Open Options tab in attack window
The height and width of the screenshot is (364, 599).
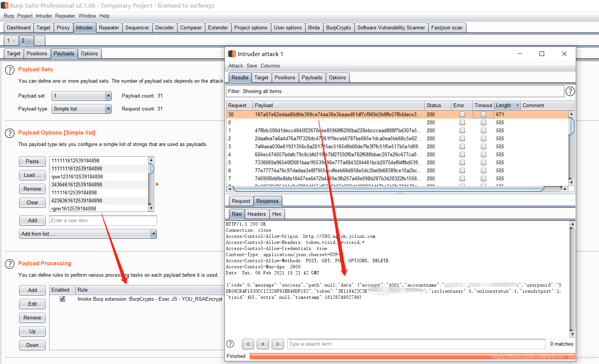pos(337,77)
